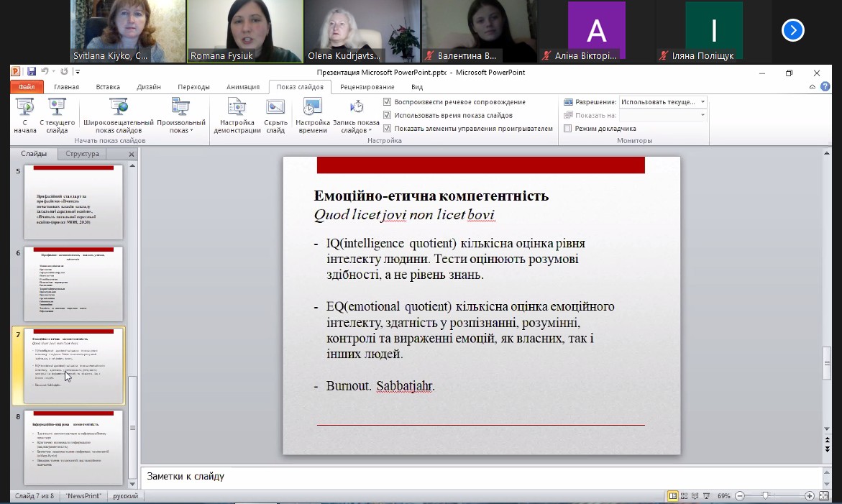
Task: Switch to the Review (Рецензирование) tab
Action: coord(367,87)
